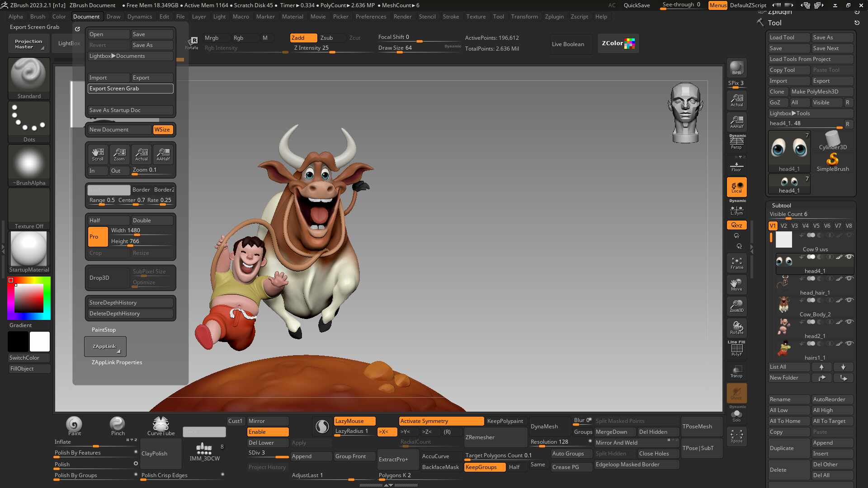Disable Activate Symmetry

coord(441,421)
